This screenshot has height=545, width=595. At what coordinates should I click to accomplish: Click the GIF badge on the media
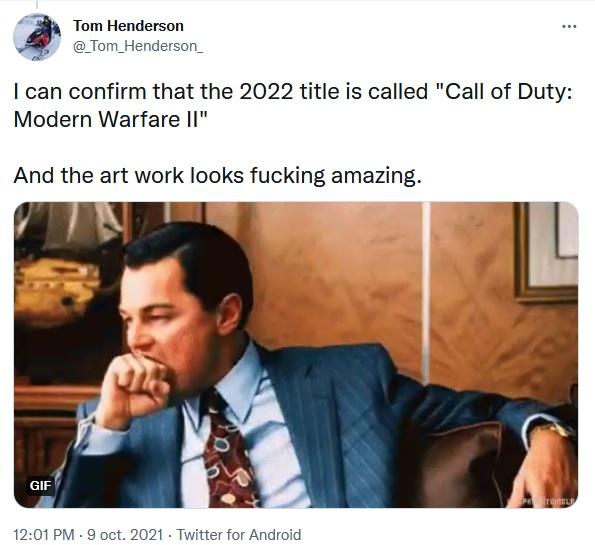tap(40, 485)
